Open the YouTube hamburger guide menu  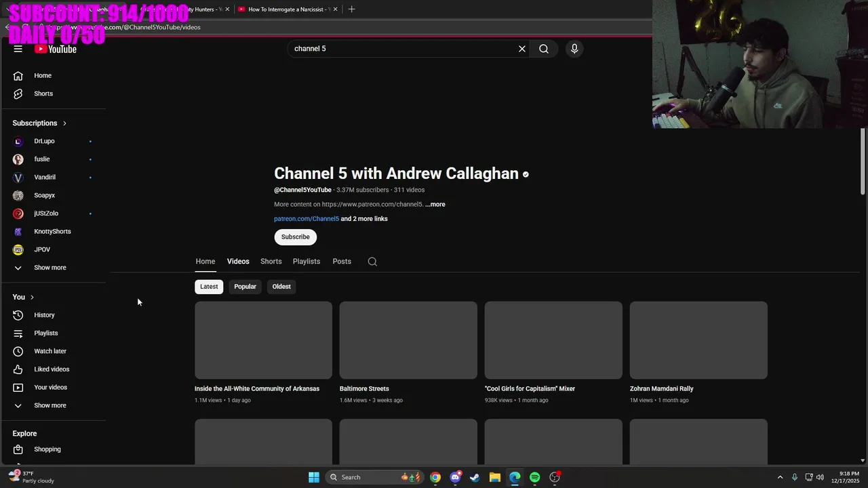pos(18,49)
